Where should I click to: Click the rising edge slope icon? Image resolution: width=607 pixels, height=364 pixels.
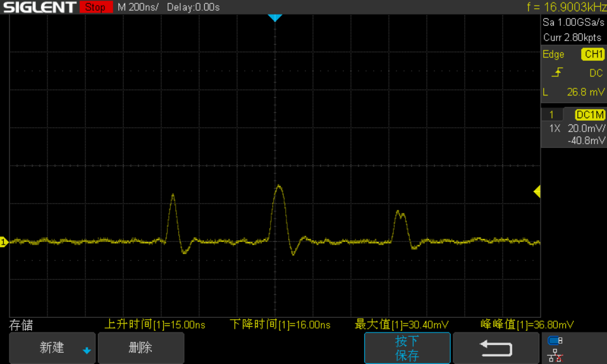(x=557, y=72)
